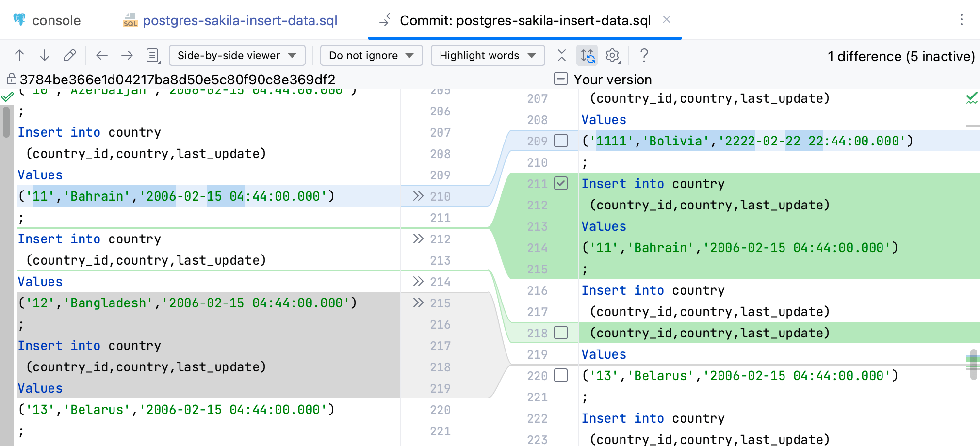Image resolution: width=980 pixels, height=446 pixels.
Task: Uncheck the change checkbox on line 211
Action: point(561,184)
